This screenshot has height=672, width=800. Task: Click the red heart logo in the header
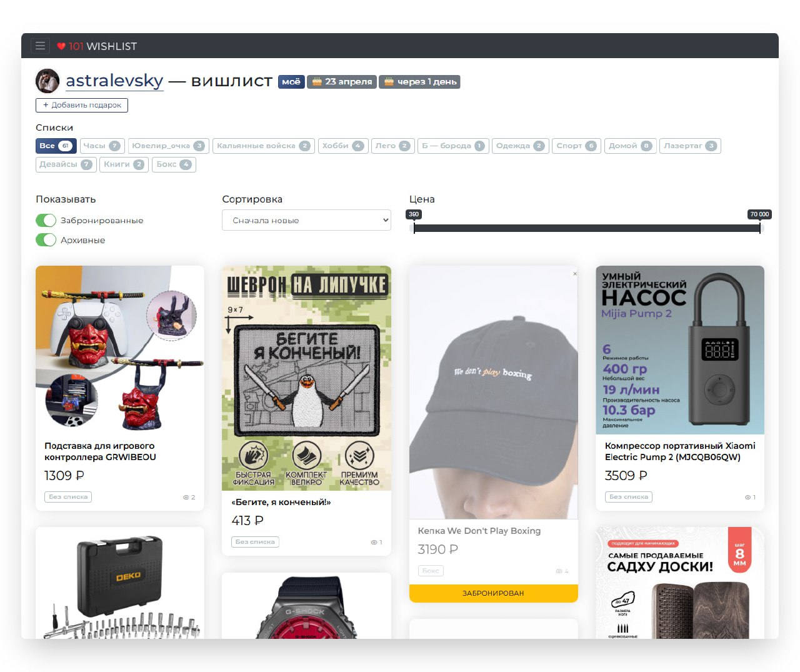[x=61, y=46]
